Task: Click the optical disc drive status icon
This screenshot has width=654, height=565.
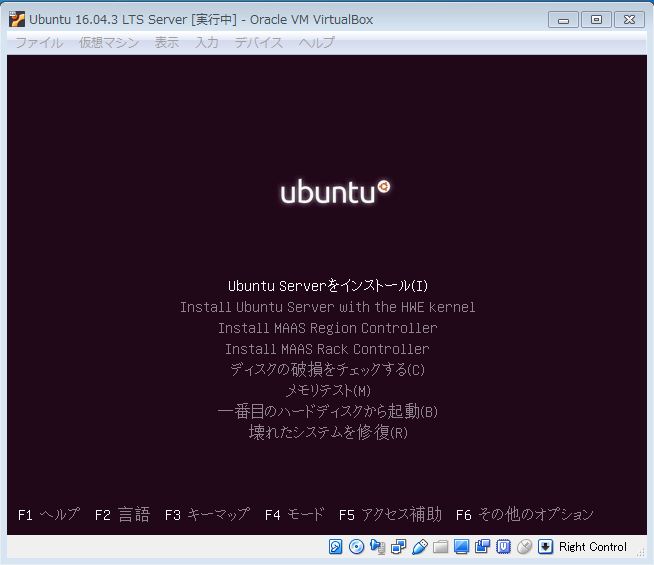Action: click(356, 547)
